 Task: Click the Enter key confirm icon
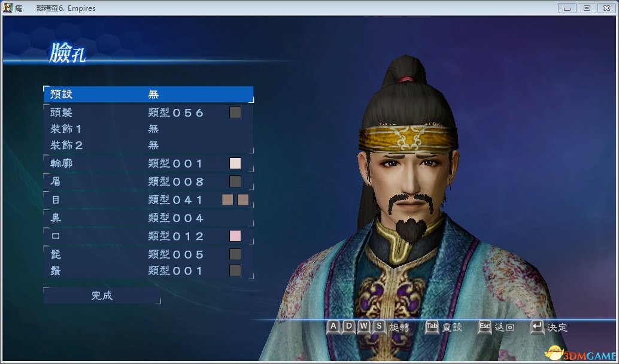coord(537,327)
